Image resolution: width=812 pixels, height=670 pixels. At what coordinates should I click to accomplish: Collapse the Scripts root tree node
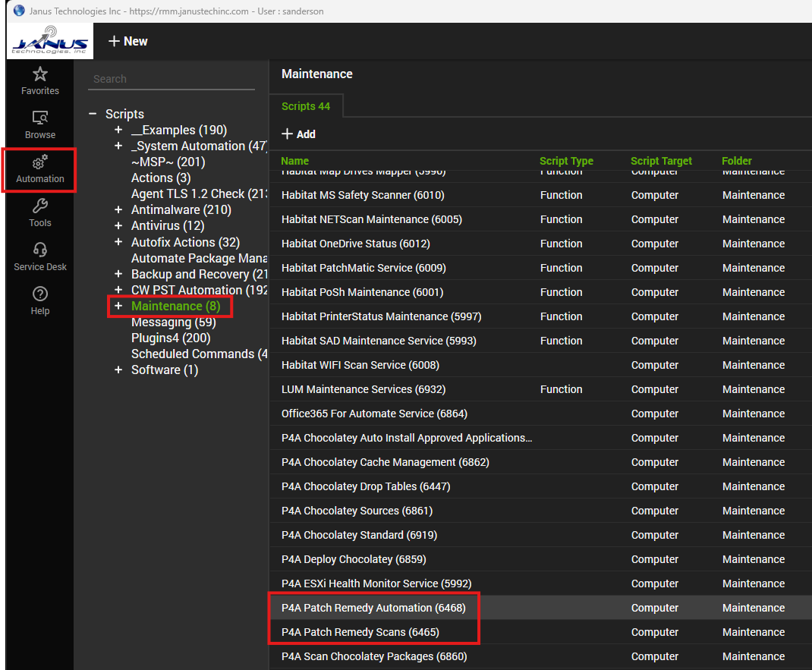coord(93,114)
